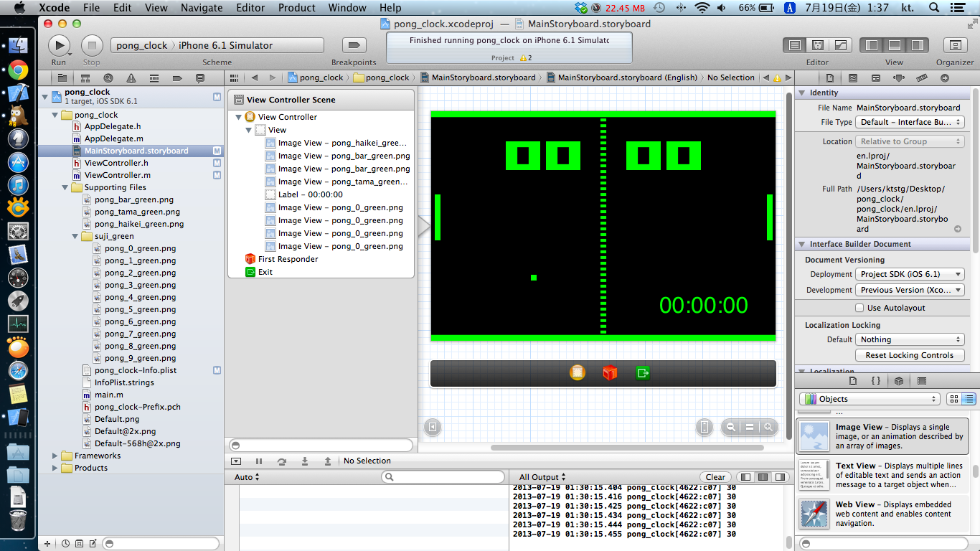Click the scheme selector pong_clock
Image resolution: width=980 pixels, height=551 pixels.
pos(141,45)
